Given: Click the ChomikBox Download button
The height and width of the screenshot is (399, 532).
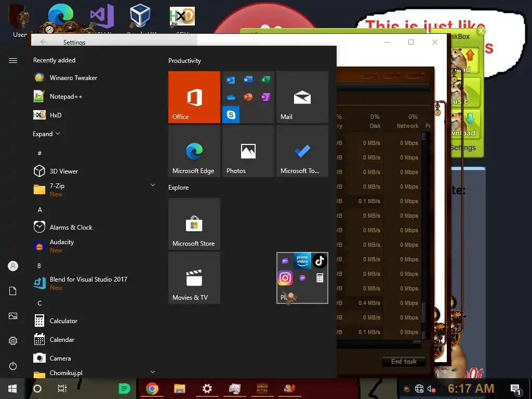Looking at the screenshot, I should pyautogui.click(x=464, y=124).
